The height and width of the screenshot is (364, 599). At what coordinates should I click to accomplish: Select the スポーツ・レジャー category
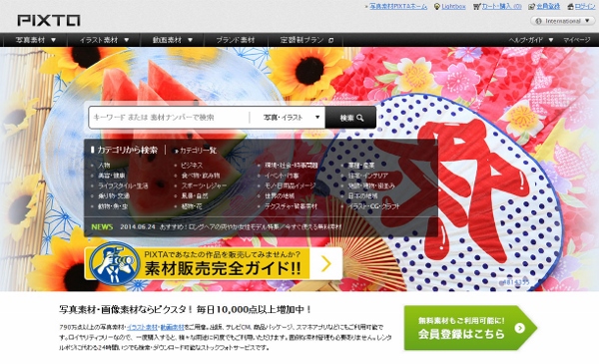pyautogui.click(x=204, y=185)
